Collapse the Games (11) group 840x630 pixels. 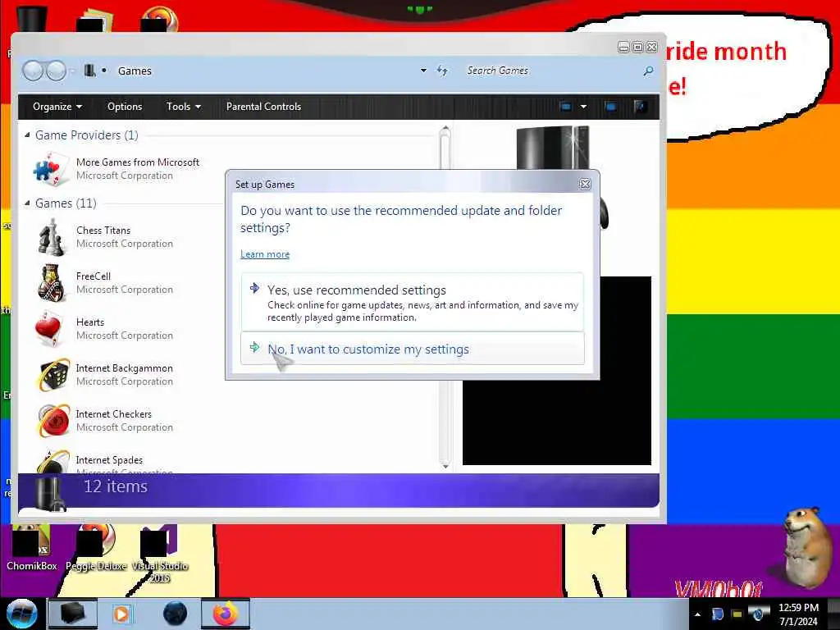tap(27, 203)
